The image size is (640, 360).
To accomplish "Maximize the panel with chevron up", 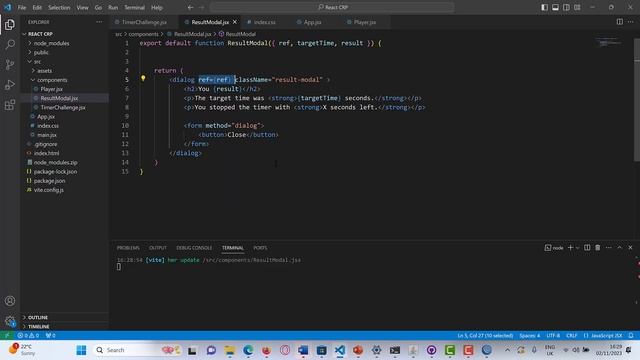I will pos(619,248).
